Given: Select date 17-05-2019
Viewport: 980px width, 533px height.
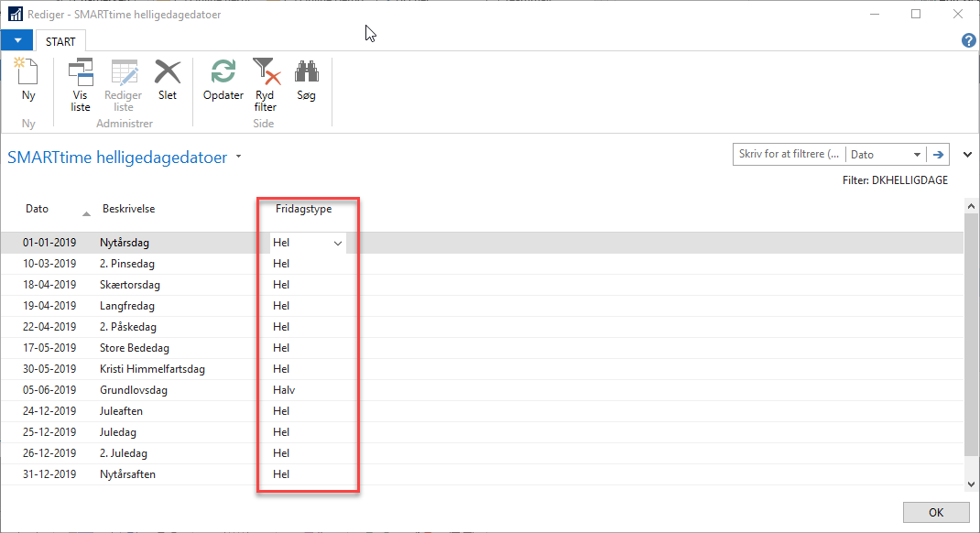Looking at the screenshot, I should coord(49,348).
